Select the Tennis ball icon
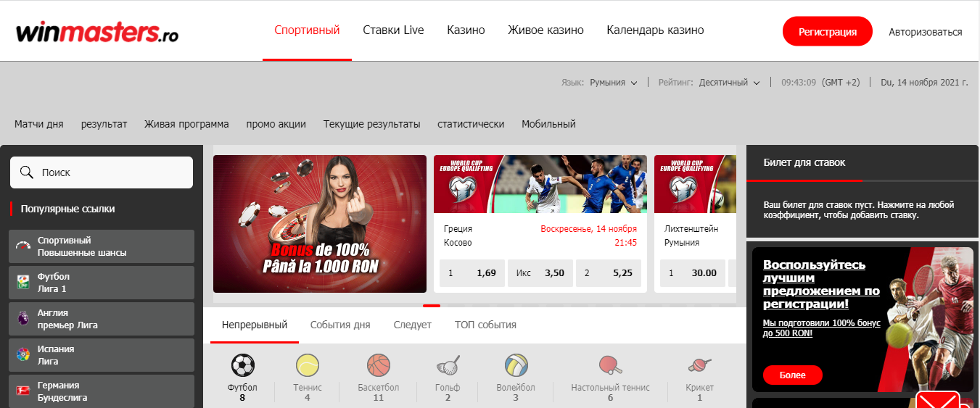Viewport: 980px width, 408px height. tap(308, 365)
